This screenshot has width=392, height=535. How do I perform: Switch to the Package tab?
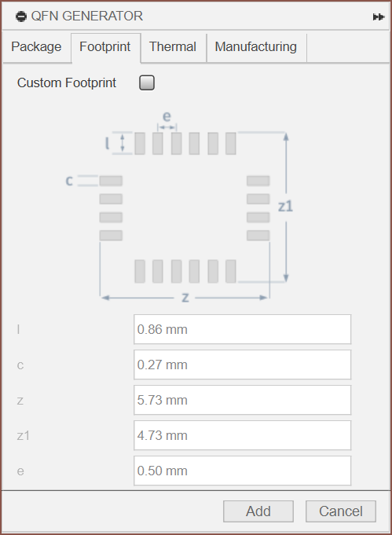click(36, 47)
